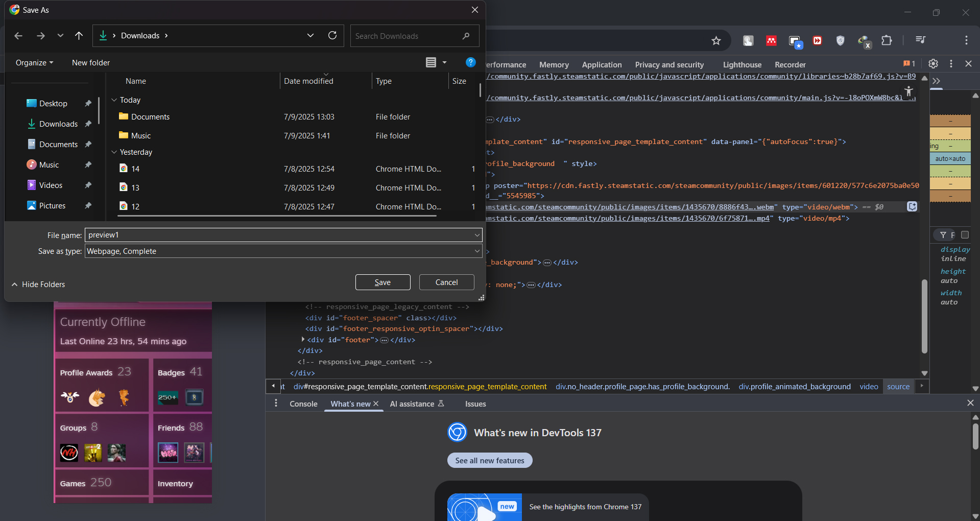
Task: Collapse the Yesterday group in the file list
Action: click(x=114, y=152)
